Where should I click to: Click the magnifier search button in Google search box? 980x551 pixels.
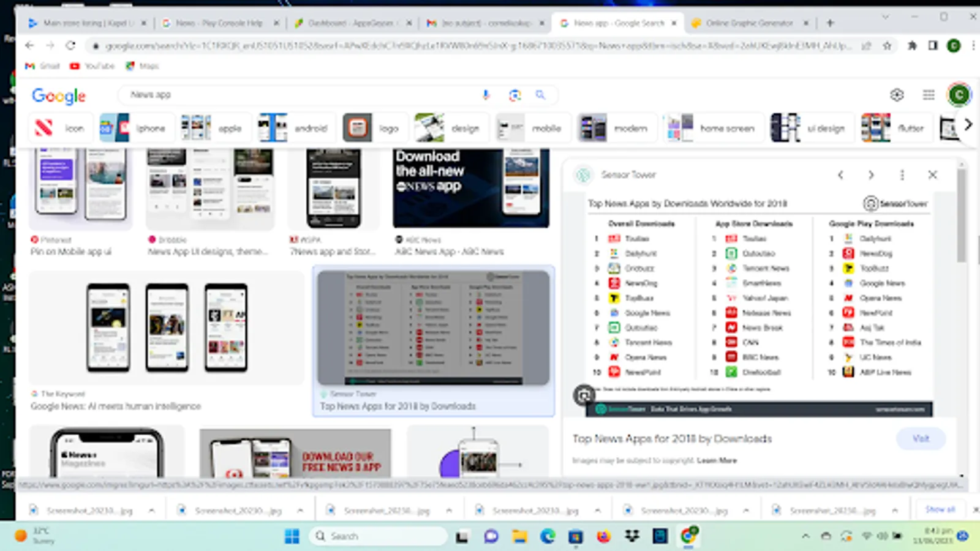point(540,95)
